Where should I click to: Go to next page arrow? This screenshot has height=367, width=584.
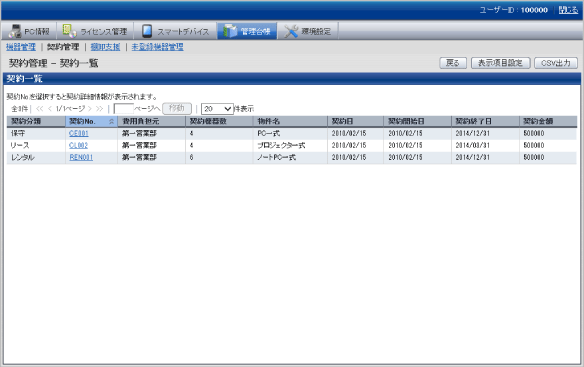click(x=90, y=109)
